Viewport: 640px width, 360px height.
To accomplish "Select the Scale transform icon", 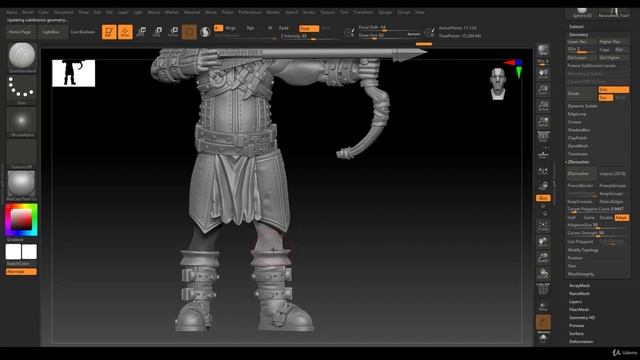I will [x=158, y=32].
